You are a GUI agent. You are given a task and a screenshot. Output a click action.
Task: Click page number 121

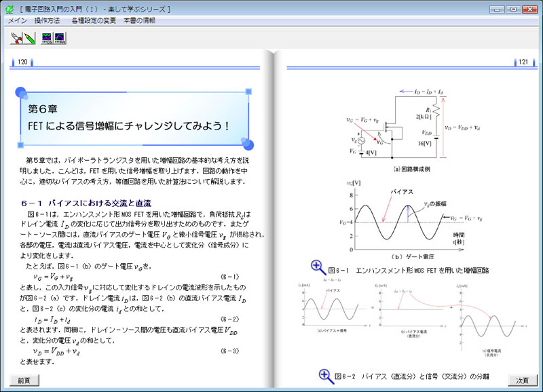coord(523,62)
